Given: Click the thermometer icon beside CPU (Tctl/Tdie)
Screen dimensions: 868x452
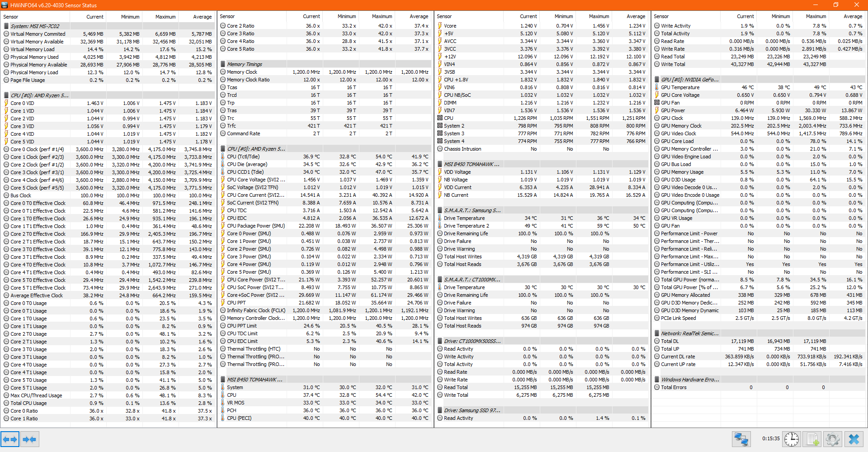Looking at the screenshot, I should pyautogui.click(x=223, y=157).
